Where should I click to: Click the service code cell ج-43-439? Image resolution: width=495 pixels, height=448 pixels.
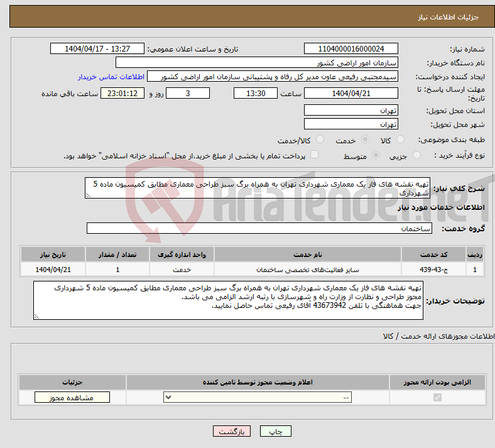(x=434, y=270)
